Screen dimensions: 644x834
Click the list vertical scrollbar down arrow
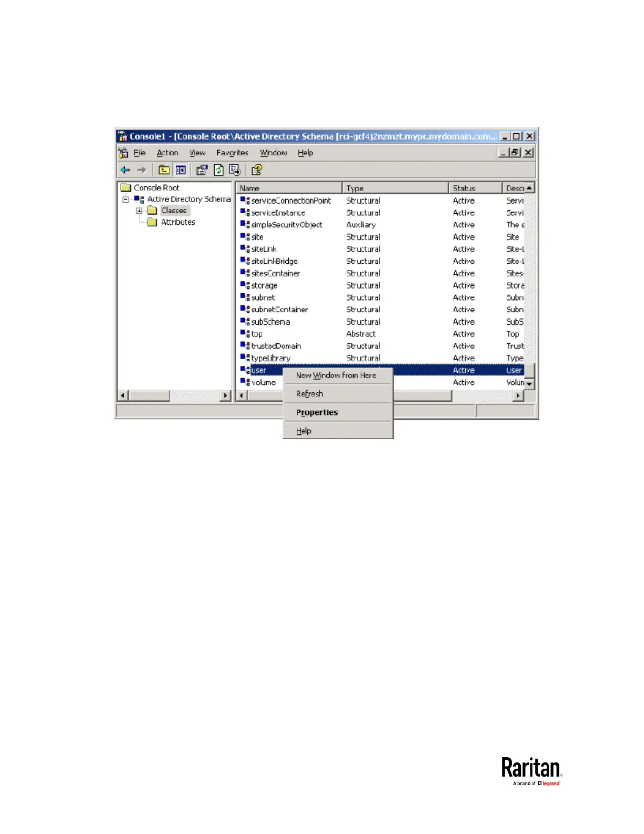pyautogui.click(x=529, y=384)
